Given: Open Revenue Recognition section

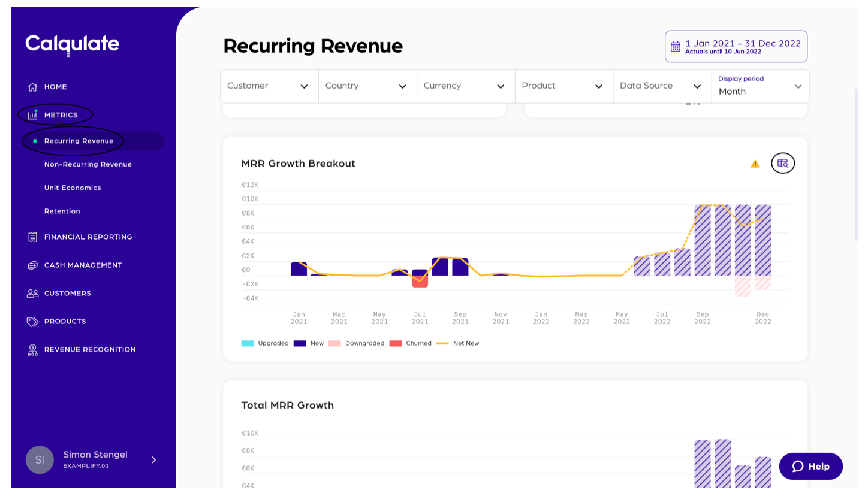Looking at the screenshot, I should 90,350.
